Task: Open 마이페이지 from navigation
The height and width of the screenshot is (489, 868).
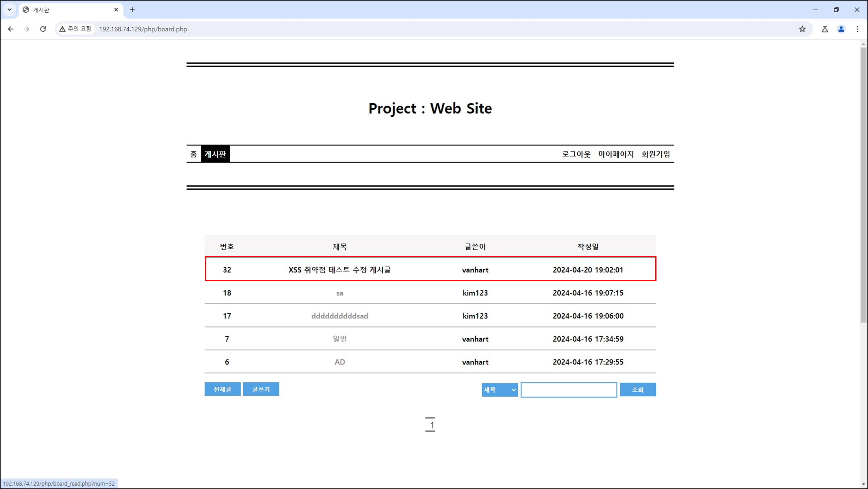Action: pyautogui.click(x=616, y=154)
